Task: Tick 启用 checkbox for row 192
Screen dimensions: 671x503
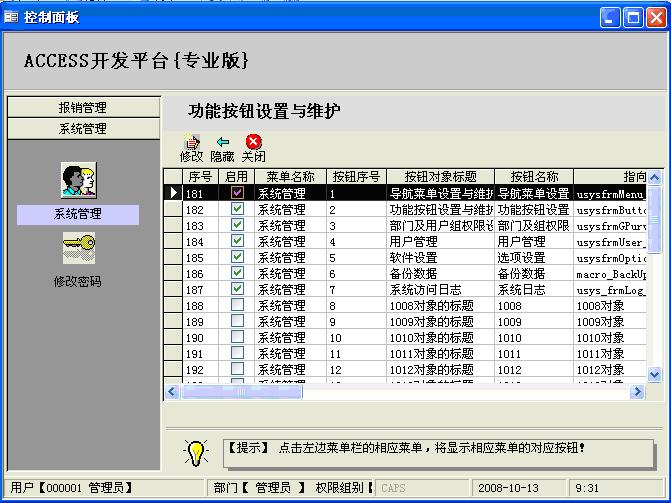Action: (237, 369)
